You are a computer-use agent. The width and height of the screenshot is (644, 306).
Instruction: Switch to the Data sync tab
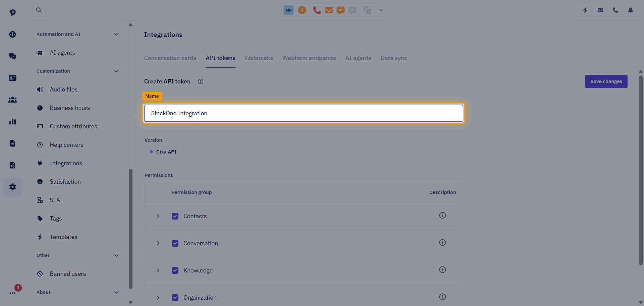394,58
